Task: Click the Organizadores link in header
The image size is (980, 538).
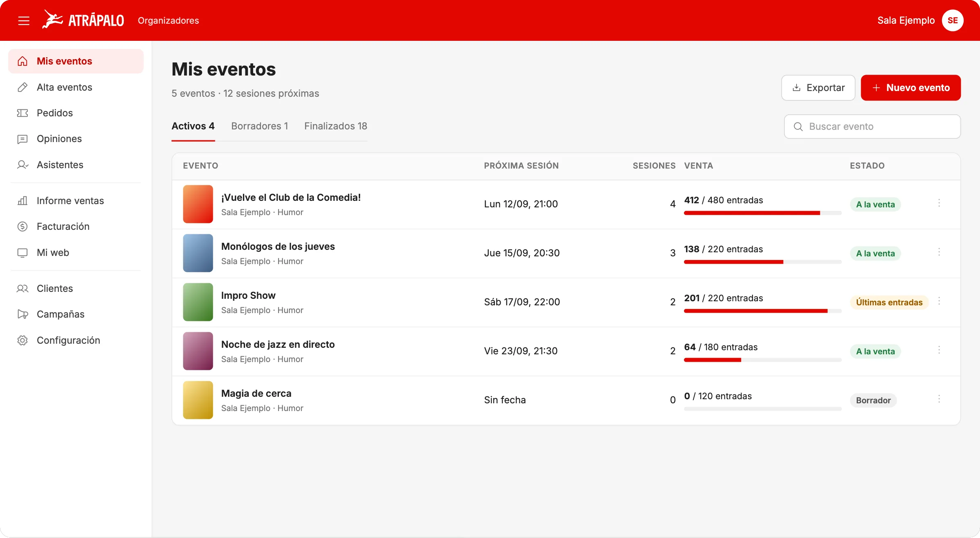Action: 168,20
